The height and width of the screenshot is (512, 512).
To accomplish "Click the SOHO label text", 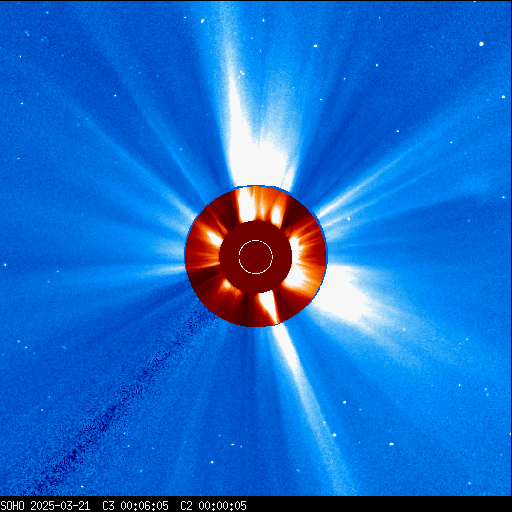I will 12,505.
